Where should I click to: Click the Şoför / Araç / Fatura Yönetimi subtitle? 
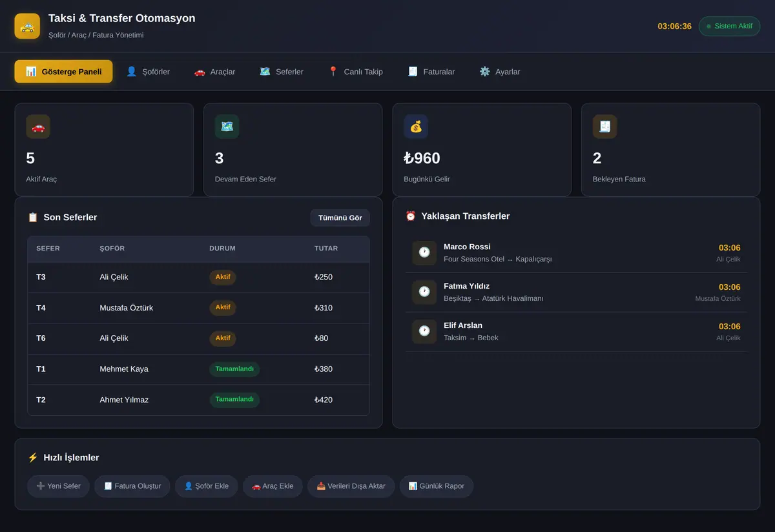coord(96,35)
